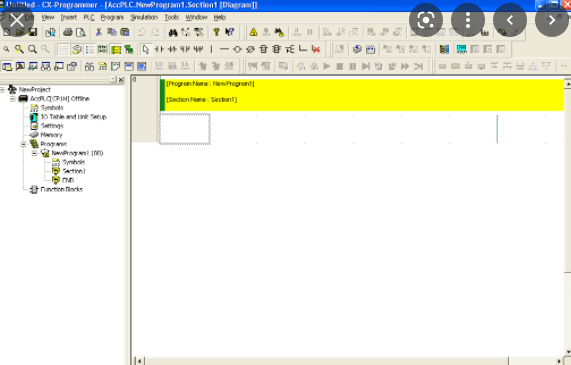Select END section in the project tree
The image size is (571, 365).
tap(68, 181)
